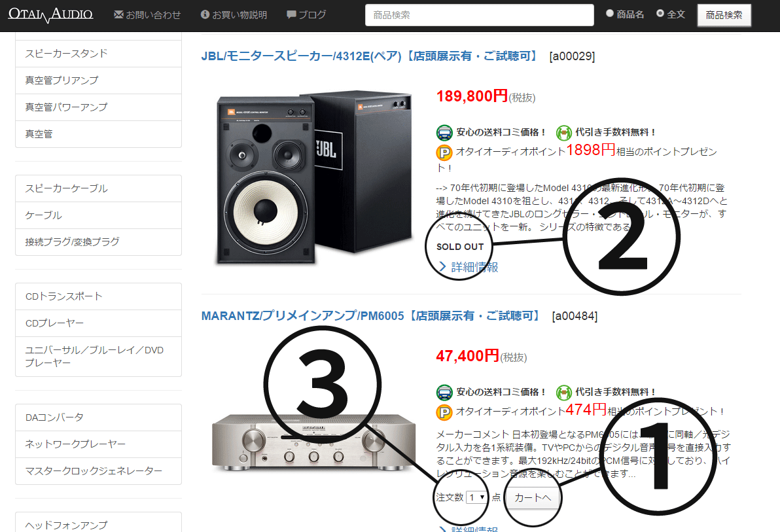Open the スピーカーケーブル category
This screenshot has width=780, height=532.
click(99, 188)
